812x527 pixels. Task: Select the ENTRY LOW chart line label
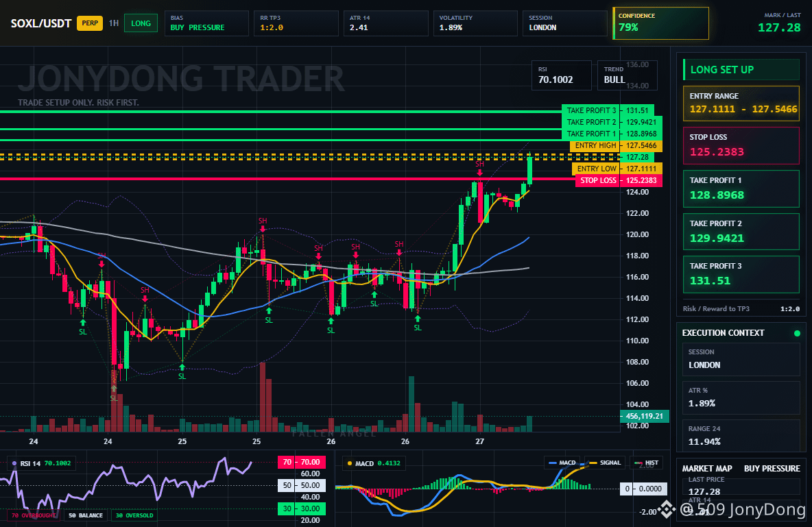(595, 169)
